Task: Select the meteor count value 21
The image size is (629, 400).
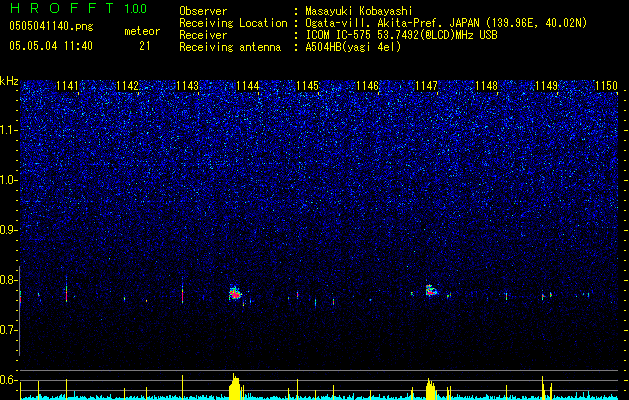Action: (144, 46)
